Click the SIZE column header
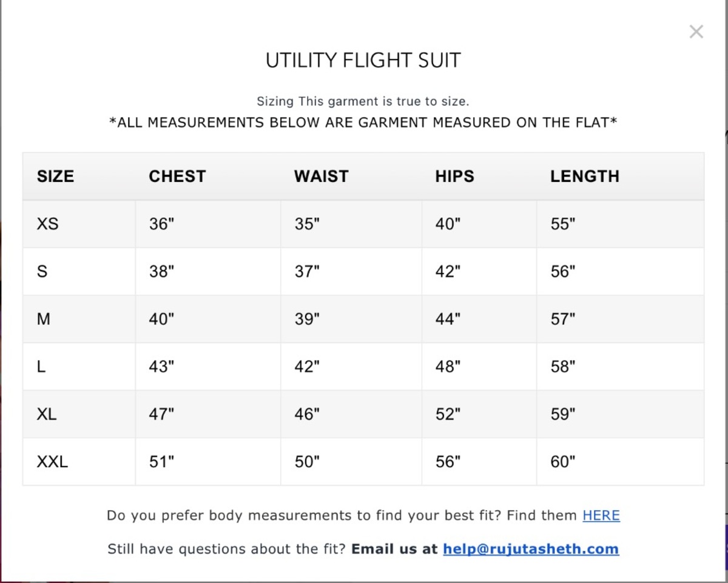This screenshot has height=583, width=728. (55, 177)
